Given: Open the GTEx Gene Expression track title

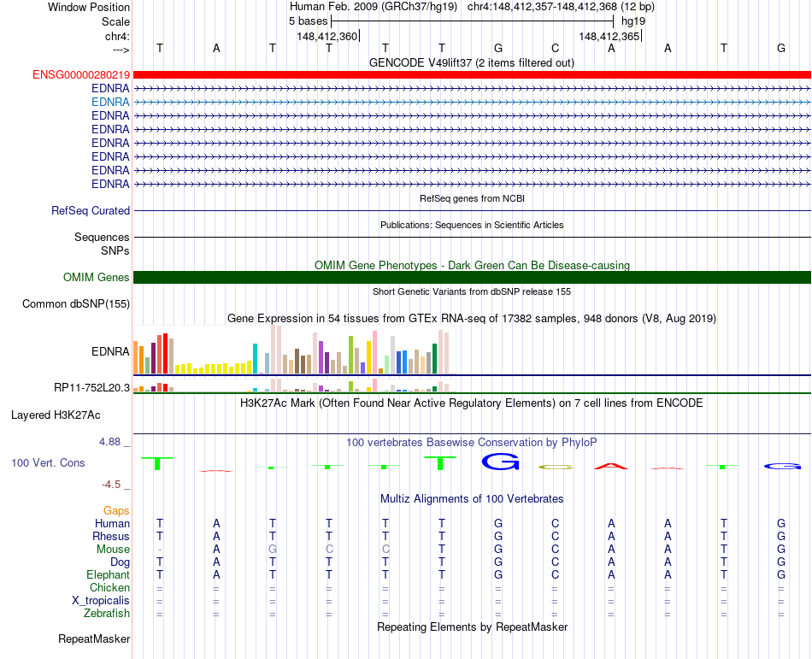Looking at the screenshot, I should point(472,319).
